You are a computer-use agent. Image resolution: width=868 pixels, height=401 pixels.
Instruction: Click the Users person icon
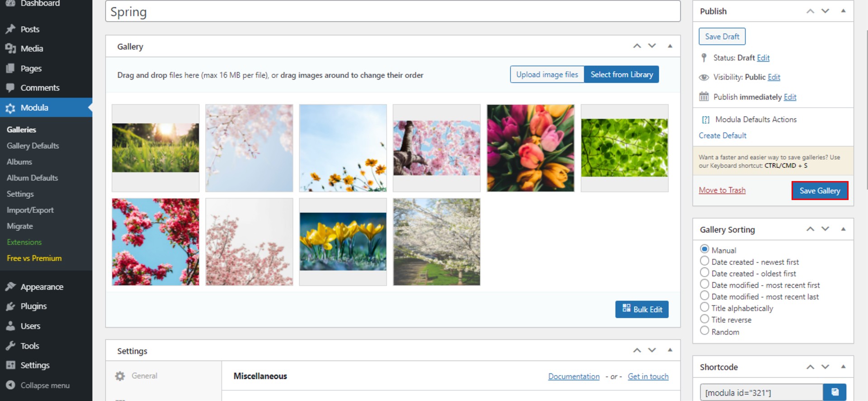[10, 326]
